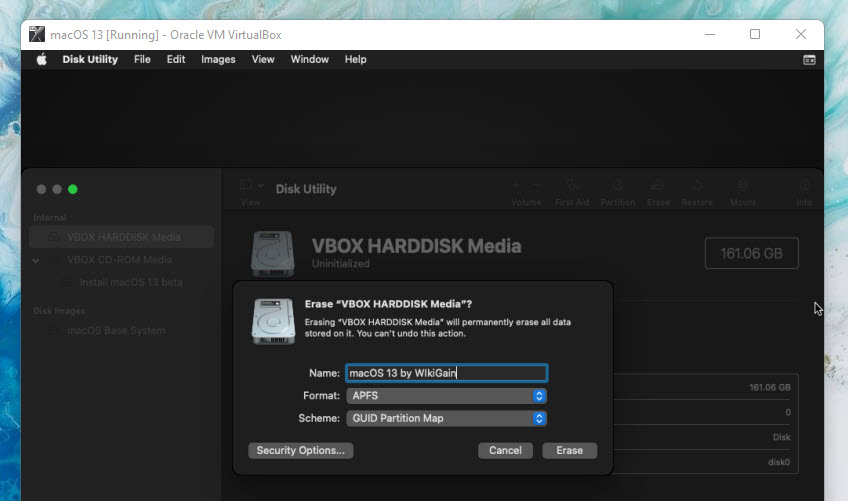Open the Help menu

pyautogui.click(x=355, y=60)
